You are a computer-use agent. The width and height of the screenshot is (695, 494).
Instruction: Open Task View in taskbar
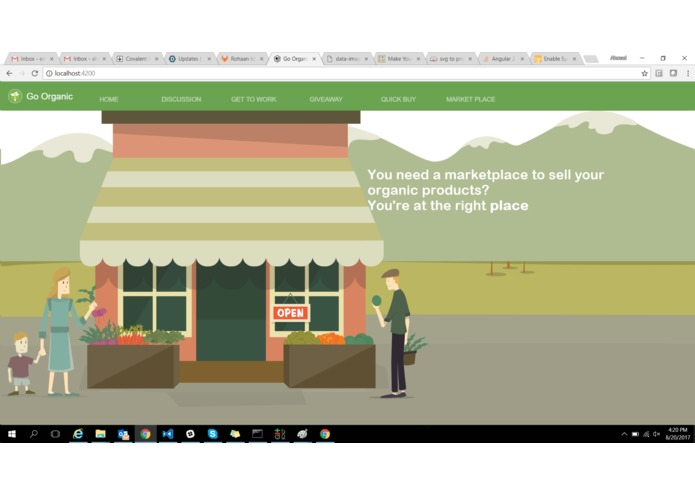tap(55, 434)
